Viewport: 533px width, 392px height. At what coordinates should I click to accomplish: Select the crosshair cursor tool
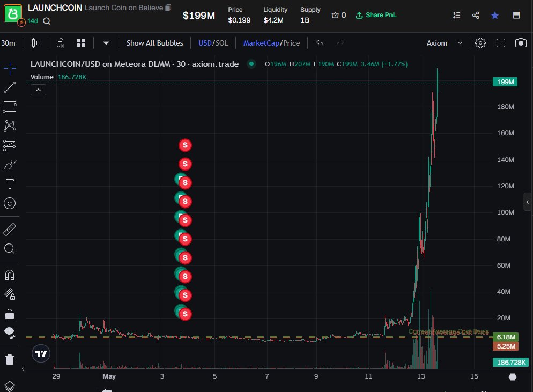tap(10, 68)
